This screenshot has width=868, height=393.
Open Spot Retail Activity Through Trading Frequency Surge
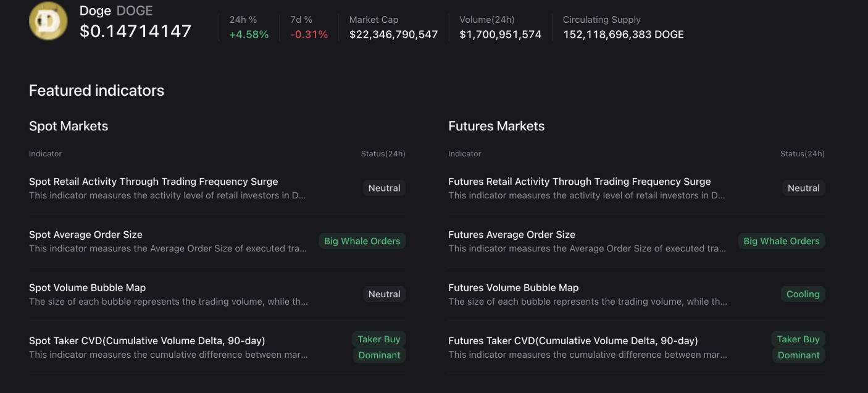pyautogui.click(x=153, y=182)
